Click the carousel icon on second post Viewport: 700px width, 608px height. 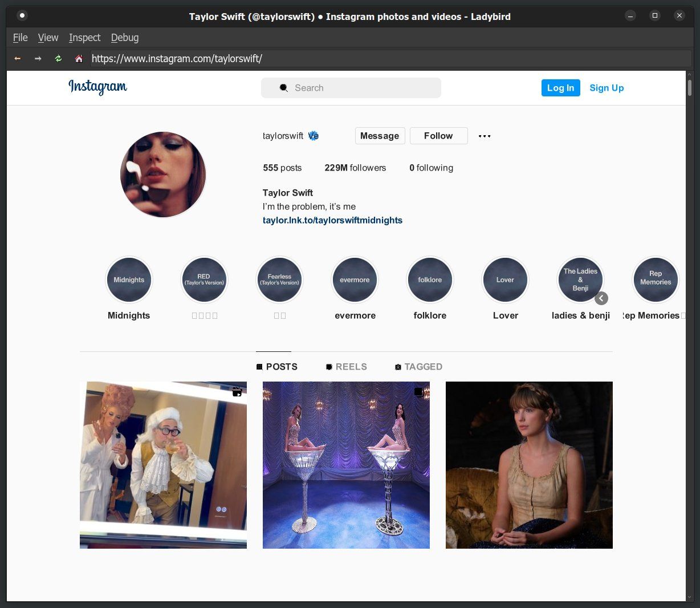[x=419, y=392]
